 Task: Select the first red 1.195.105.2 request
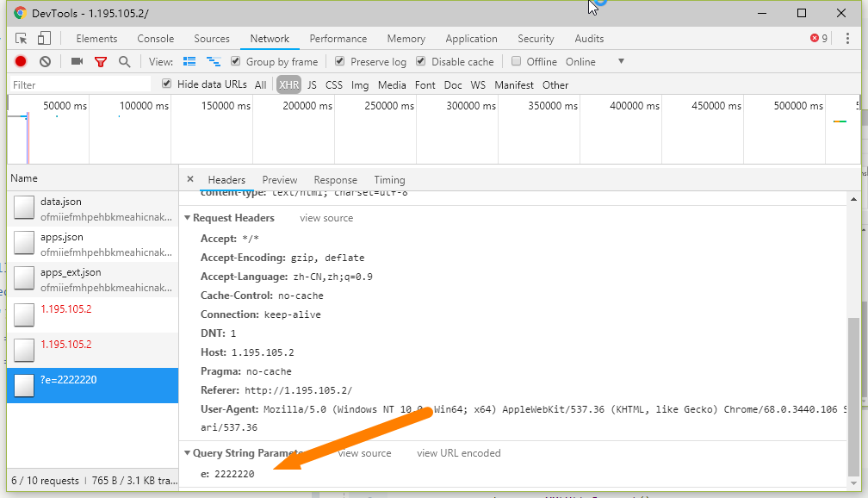click(x=92, y=315)
